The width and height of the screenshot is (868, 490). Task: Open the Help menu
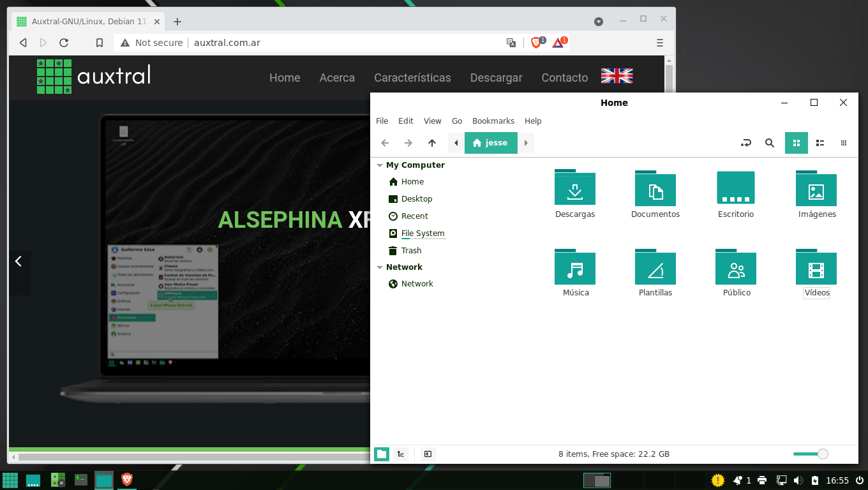[x=533, y=121]
